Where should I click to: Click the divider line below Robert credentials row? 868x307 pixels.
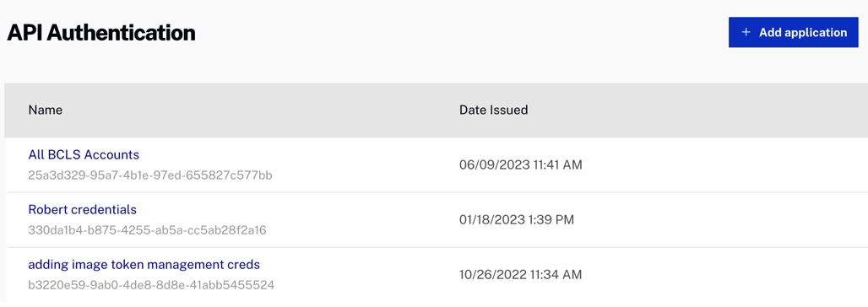pos(437,247)
